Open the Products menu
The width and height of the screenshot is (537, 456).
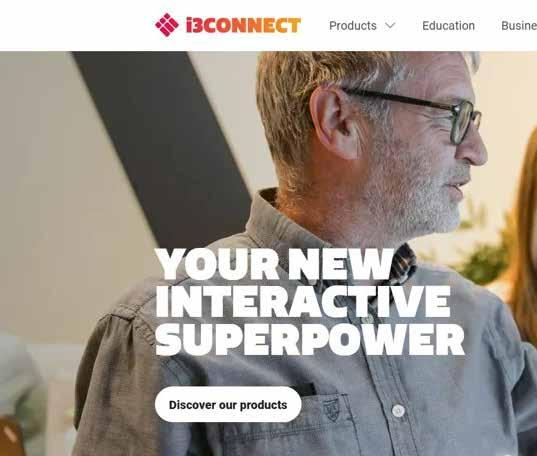(x=353, y=26)
